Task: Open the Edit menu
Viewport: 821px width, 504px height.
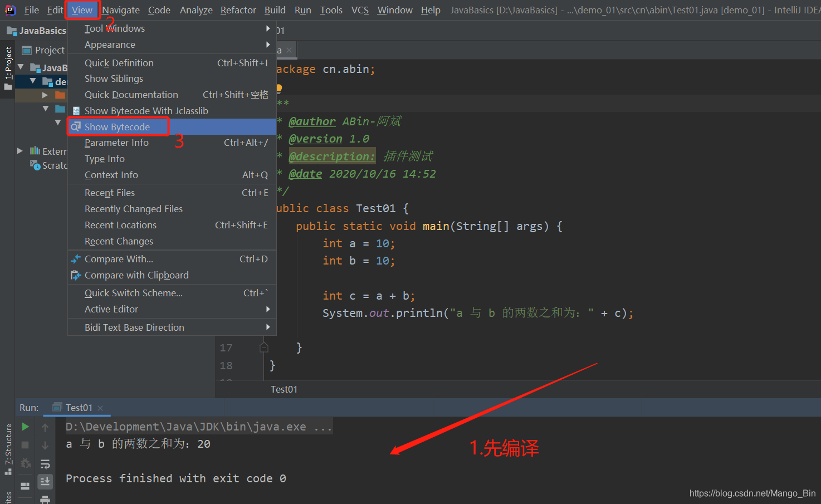Action: click(x=55, y=10)
